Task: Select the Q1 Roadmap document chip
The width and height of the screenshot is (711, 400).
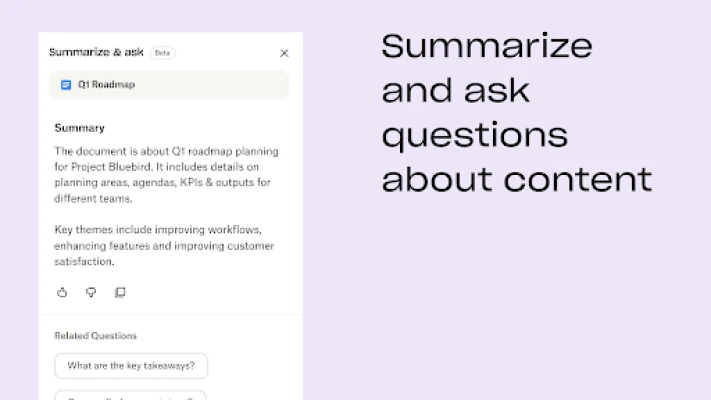Action: tap(169, 85)
